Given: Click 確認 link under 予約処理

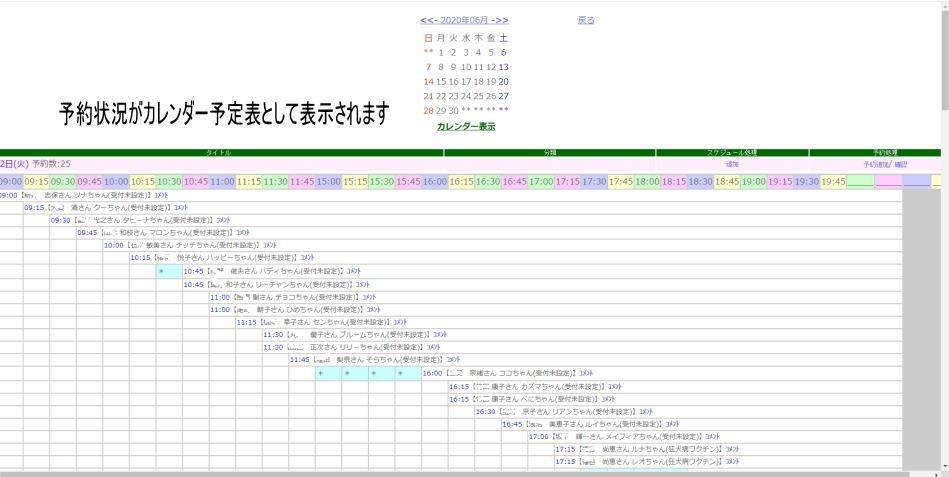Looking at the screenshot, I should tap(901, 164).
